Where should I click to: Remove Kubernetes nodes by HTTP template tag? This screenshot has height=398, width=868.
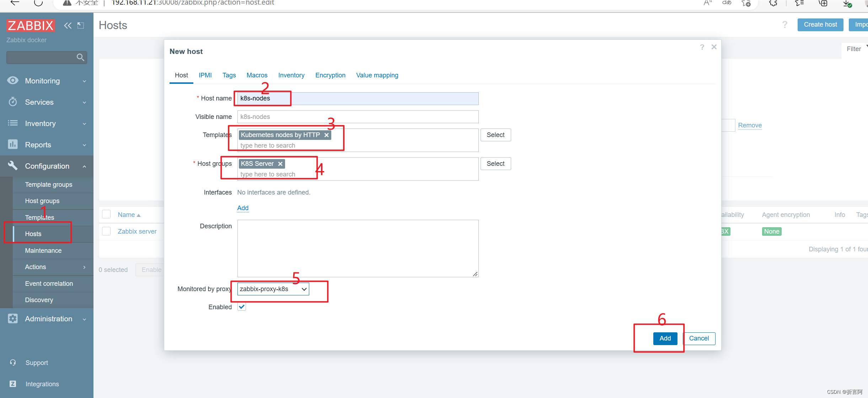(x=326, y=135)
